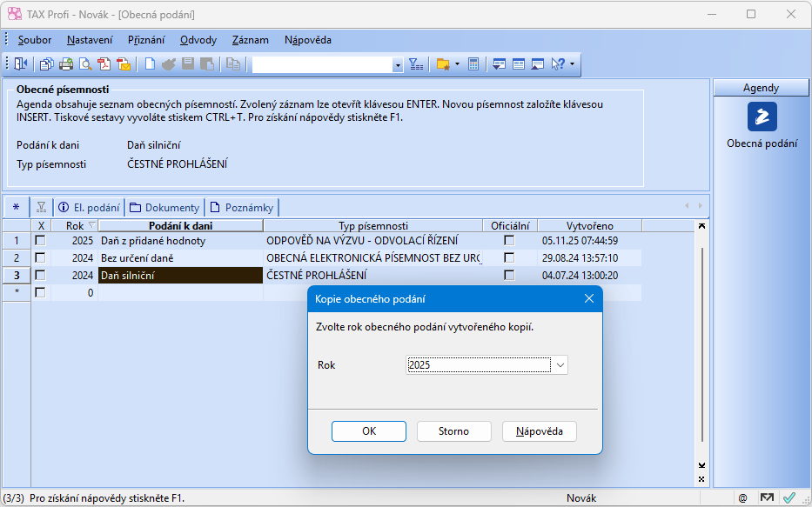Open the toolbar search combo box dropdown
Viewport: 812px width, 507px height.
tap(398, 65)
